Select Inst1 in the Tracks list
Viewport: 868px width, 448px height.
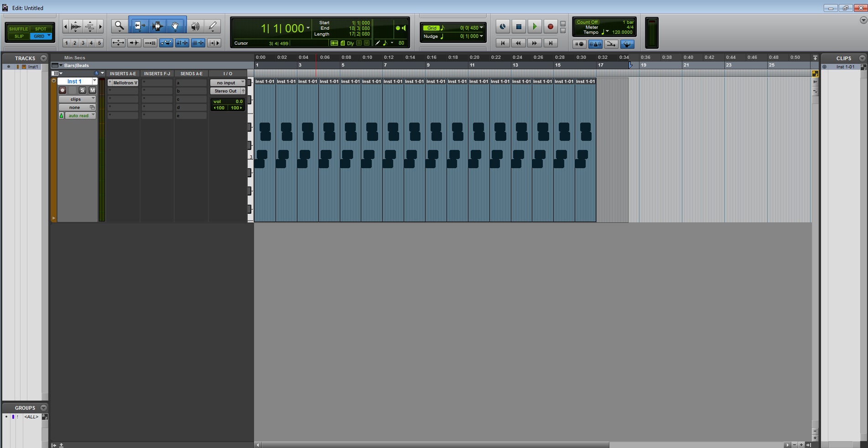(33, 67)
